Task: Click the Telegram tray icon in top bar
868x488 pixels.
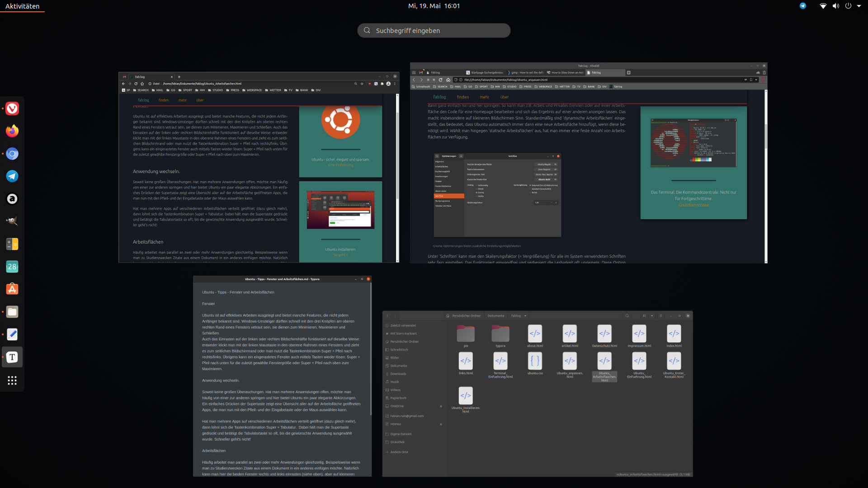Action: tap(803, 6)
